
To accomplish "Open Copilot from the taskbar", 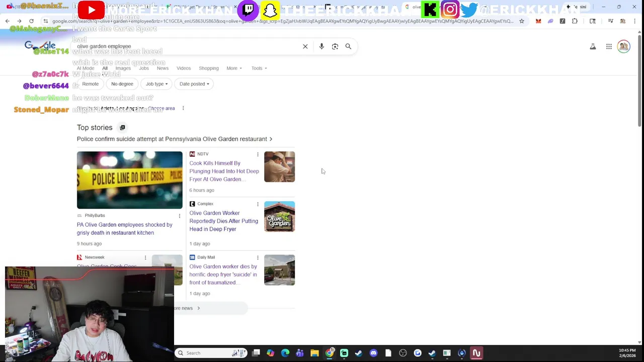I will [271, 353].
